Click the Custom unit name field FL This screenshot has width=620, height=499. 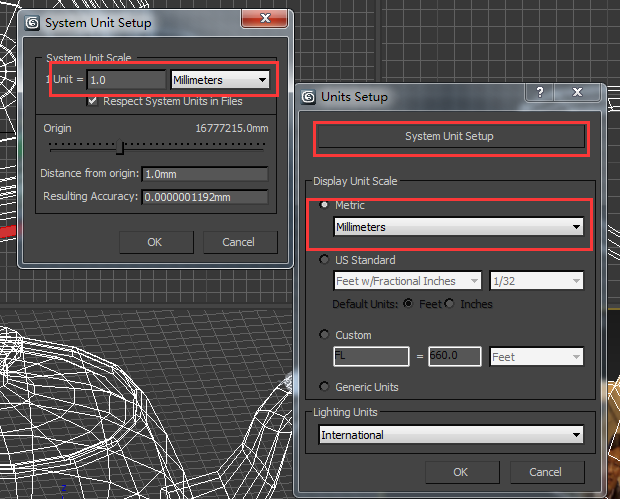[371, 357]
